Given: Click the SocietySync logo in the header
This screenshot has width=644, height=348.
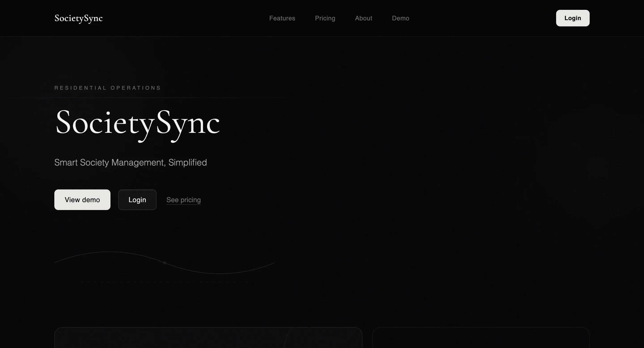Looking at the screenshot, I should click(78, 18).
